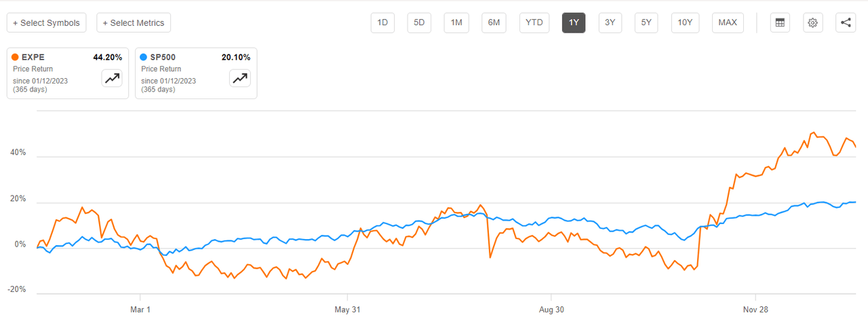This screenshot has width=868, height=328.
Task: Choose the 10Y time range
Action: [x=685, y=22]
